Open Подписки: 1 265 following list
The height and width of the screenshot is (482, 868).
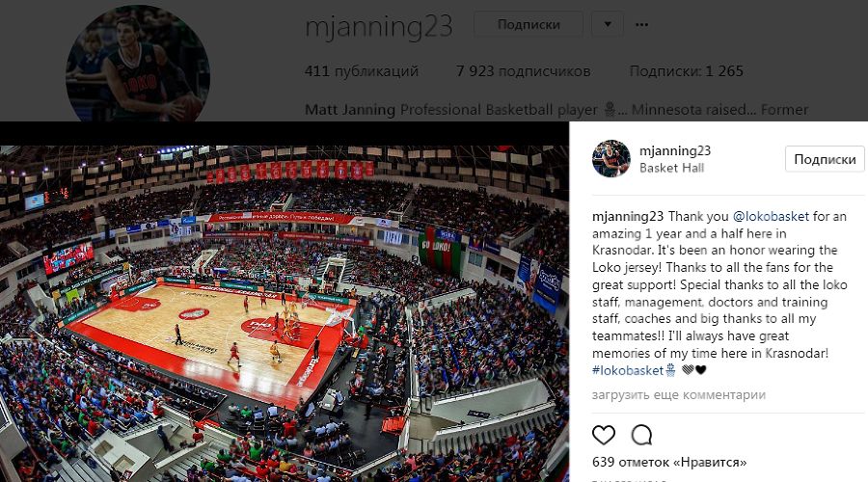[686, 71]
